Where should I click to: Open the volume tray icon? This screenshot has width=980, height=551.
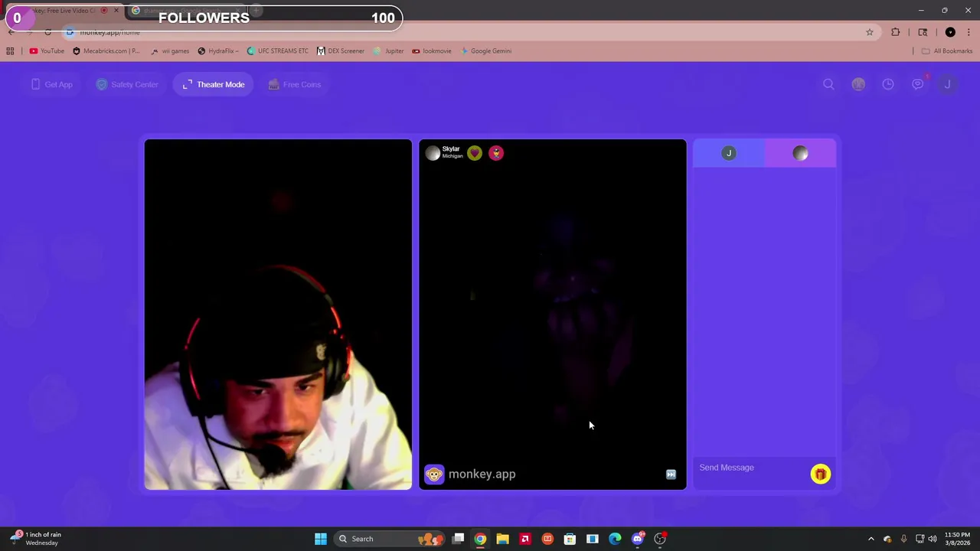(933, 539)
